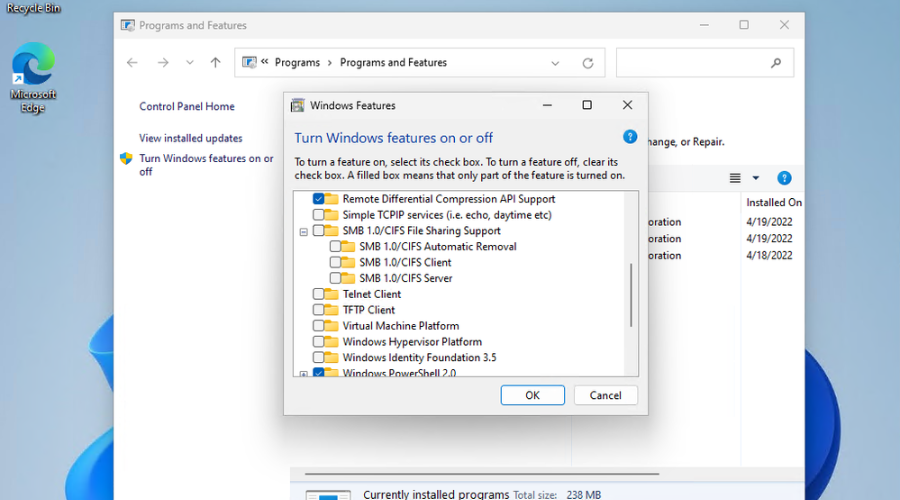This screenshot has width=900, height=500.
Task: Click the Windows Features title bar icon
Action: click(x=297, y=105)
